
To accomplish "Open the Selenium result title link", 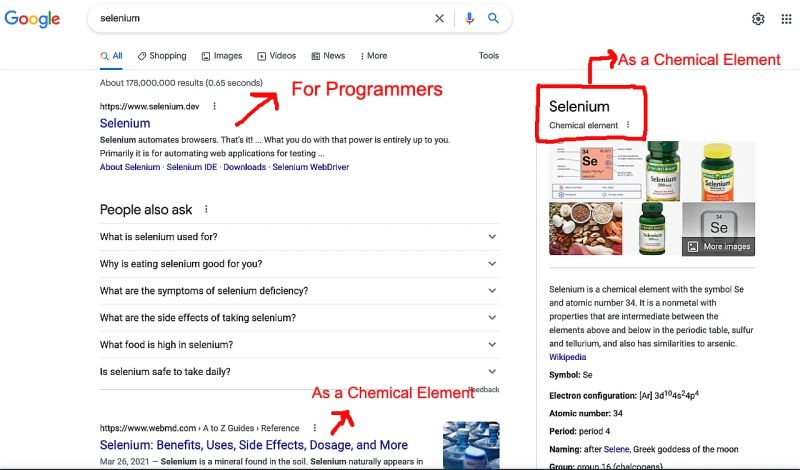I will (125, 123).
